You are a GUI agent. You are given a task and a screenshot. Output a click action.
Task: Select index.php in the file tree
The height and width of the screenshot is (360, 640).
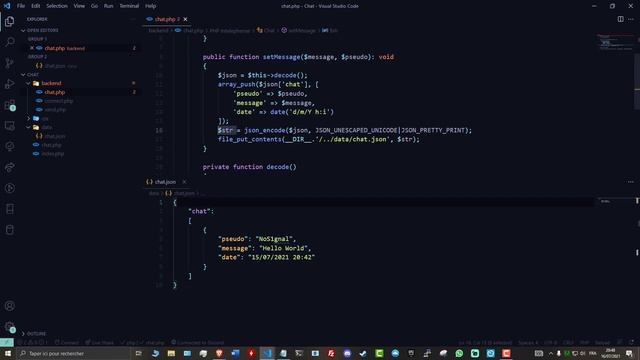(x=53, y=154)
